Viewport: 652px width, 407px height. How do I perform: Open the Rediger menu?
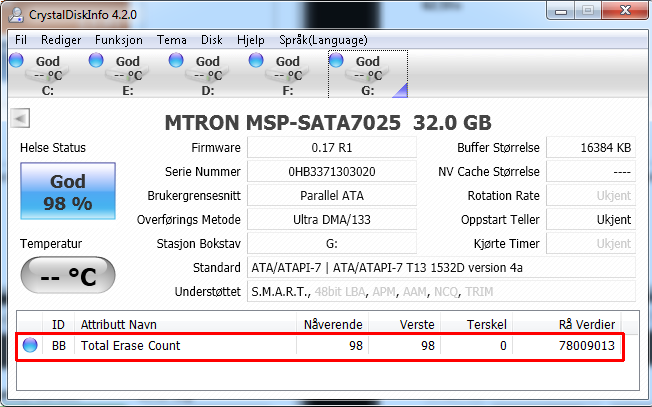[61, 40]
